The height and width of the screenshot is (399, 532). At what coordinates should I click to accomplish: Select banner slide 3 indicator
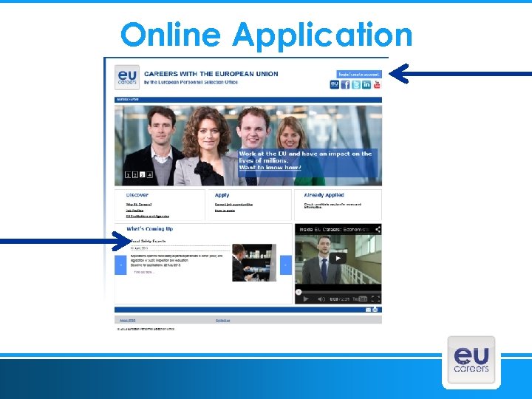click(142, 174)
